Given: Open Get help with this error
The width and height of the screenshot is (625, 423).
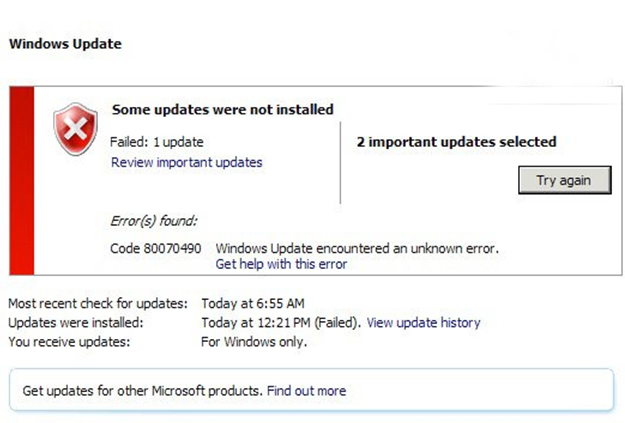Looking at the screenshot, I should click(x=281, y=264).
